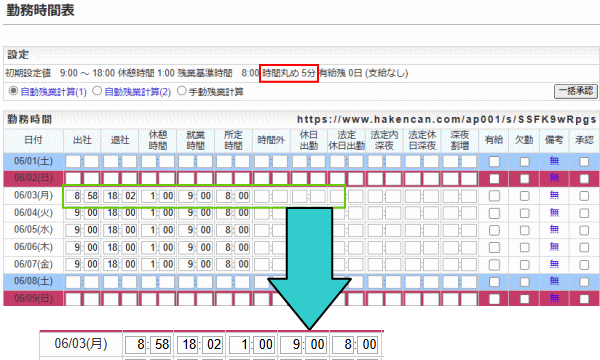Select the 自動残業計算(2) radio button
600x360 pixels.
pos(97,91)
